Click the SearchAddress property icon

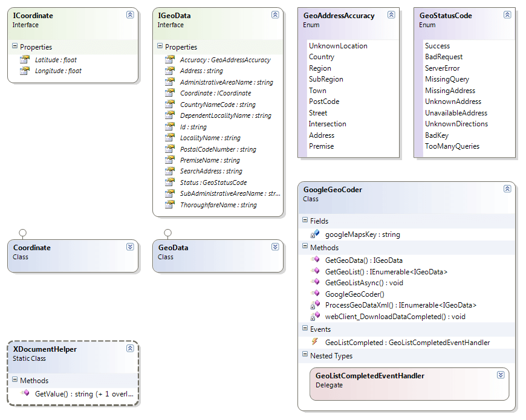[x=170, y=171]
